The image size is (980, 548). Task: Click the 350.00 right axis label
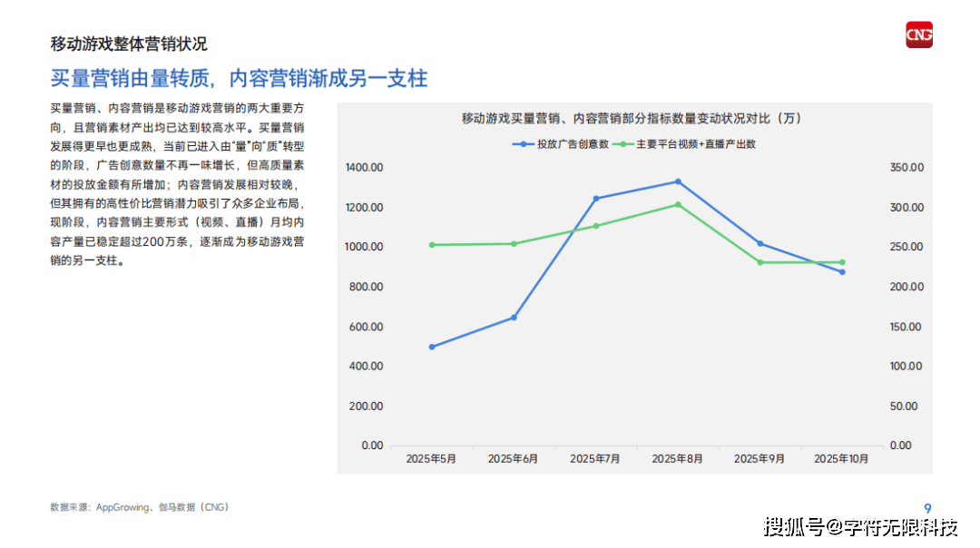point(906,168)
